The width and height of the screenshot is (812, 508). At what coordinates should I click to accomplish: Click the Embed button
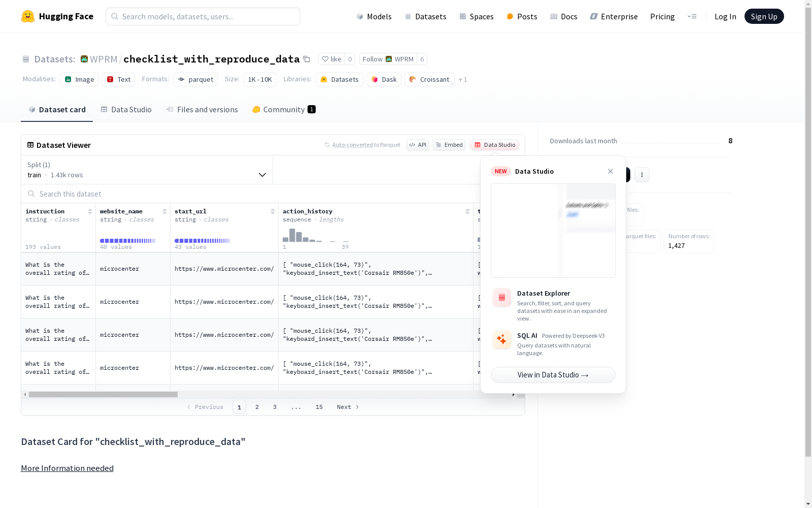tap(449, 145)
